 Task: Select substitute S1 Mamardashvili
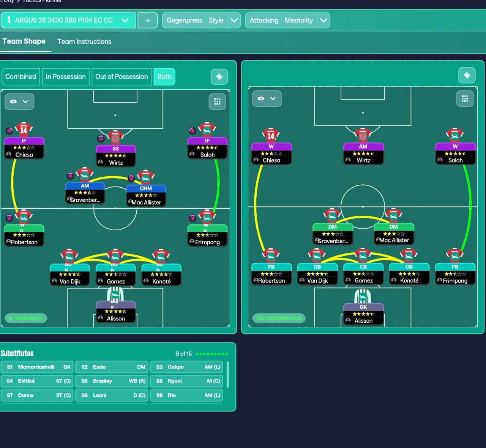pyautogui.click(x=37, y=367)
